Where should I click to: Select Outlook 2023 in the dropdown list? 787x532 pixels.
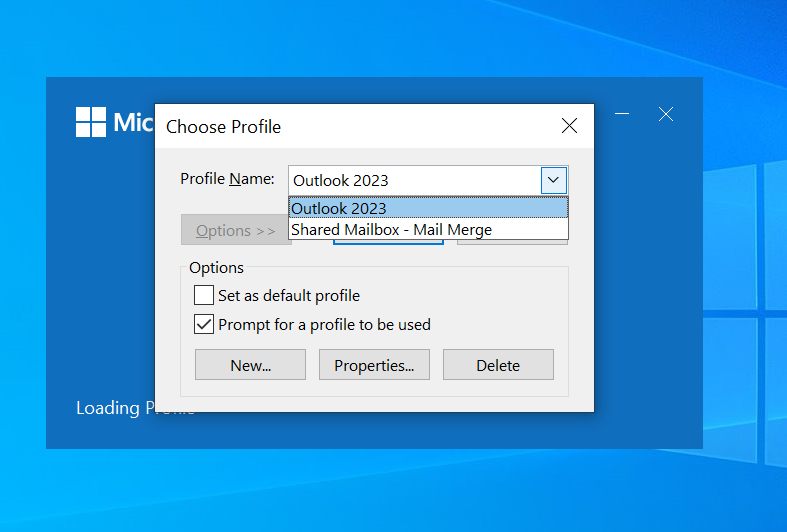pos(428,208)
